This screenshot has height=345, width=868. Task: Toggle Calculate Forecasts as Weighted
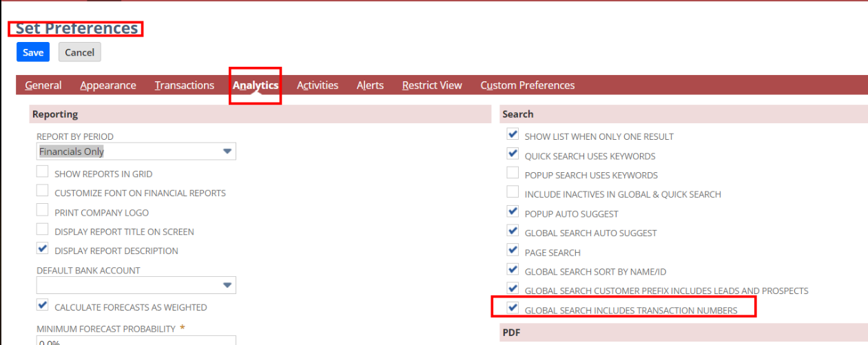point(43,306)
